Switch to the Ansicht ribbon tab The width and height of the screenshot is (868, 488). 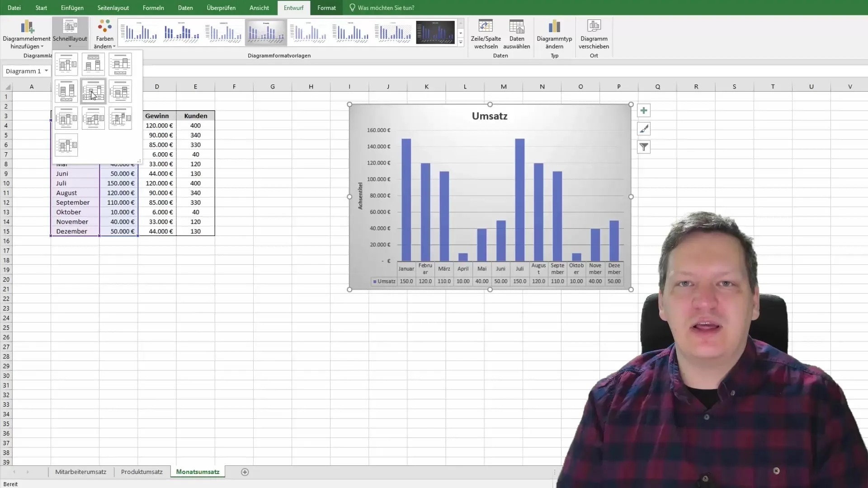click(259, 8)
